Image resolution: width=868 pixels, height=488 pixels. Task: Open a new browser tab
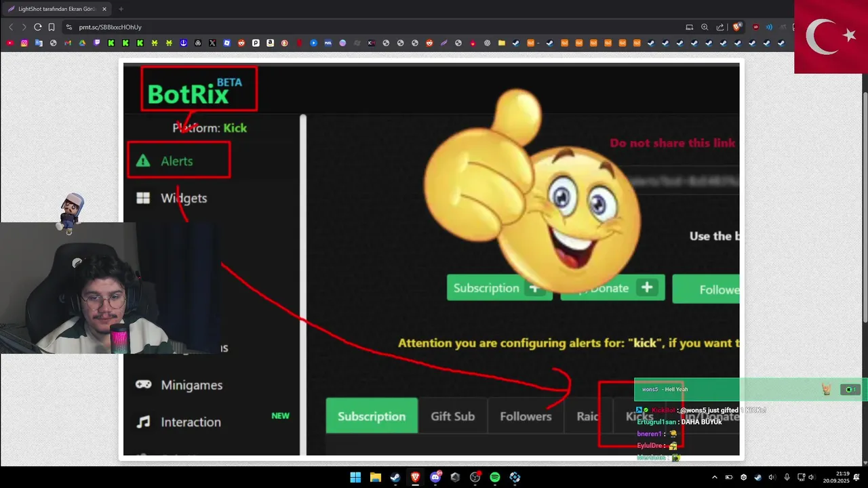coord(121,9)
